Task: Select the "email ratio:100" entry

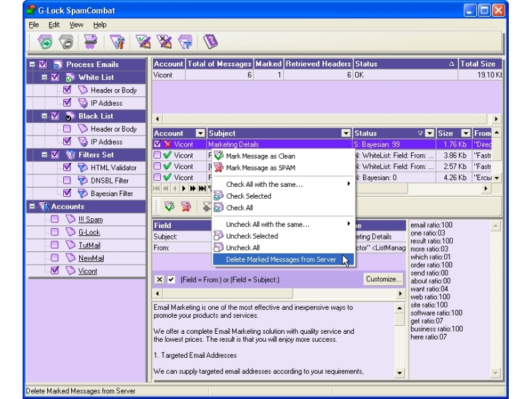Action: (431, 225)
